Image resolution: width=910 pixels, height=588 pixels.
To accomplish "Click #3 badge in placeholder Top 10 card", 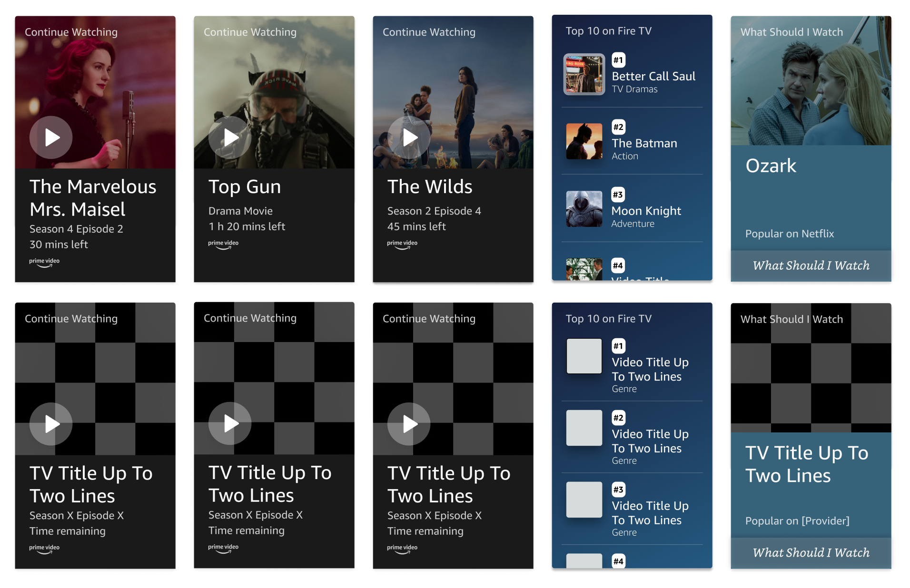I will [618, 490].
